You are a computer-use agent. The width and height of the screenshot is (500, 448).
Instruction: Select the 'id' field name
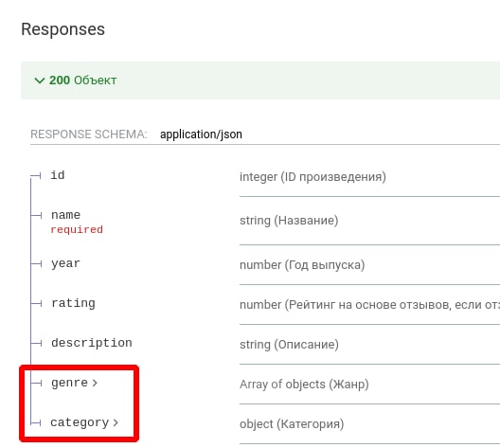click(x=58, y=175)
